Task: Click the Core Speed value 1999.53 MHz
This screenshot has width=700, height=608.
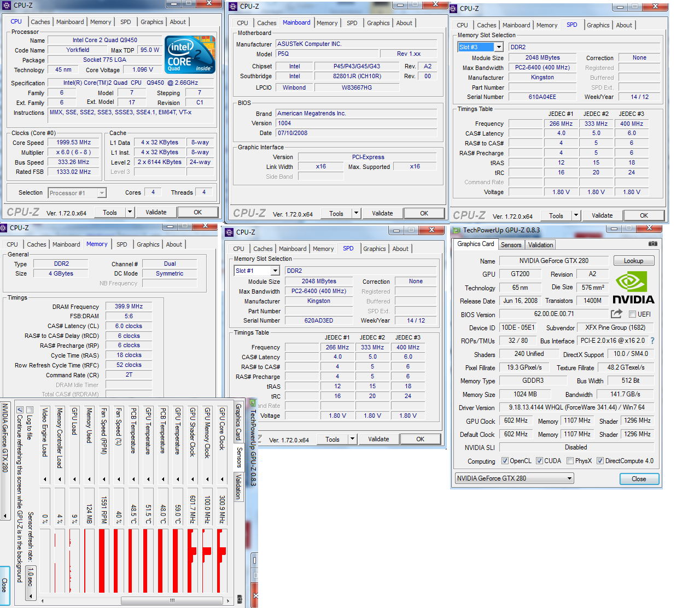Action: click(74, 142)
